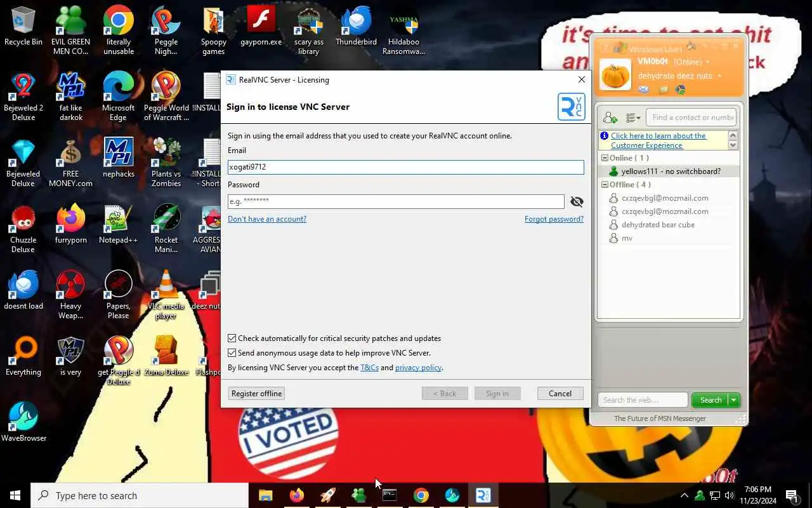
Task: Select the Notepad++ desktop icon
Action: (x=118, y=224)
